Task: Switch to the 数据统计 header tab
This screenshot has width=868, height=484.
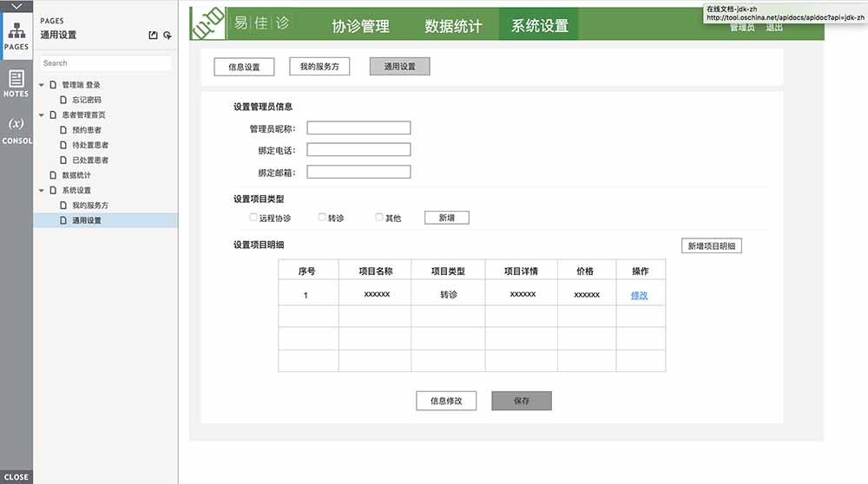Action: click(x=453, y=26)
